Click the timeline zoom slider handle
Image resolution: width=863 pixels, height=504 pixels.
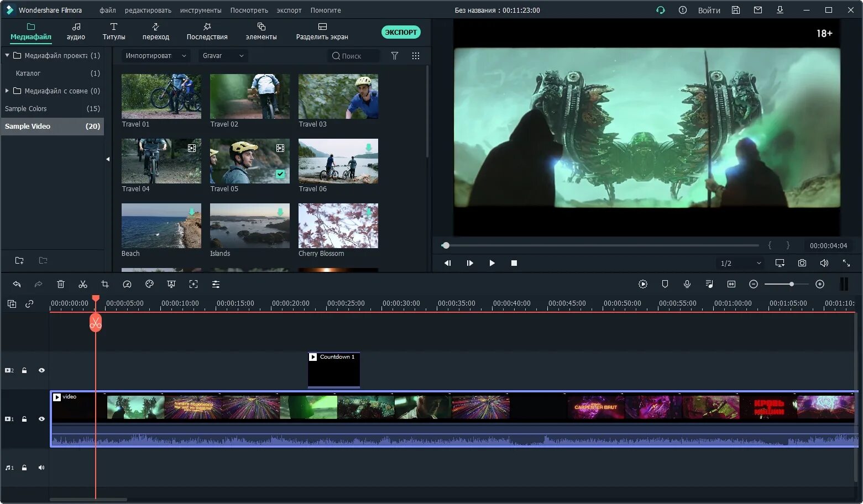792,284
